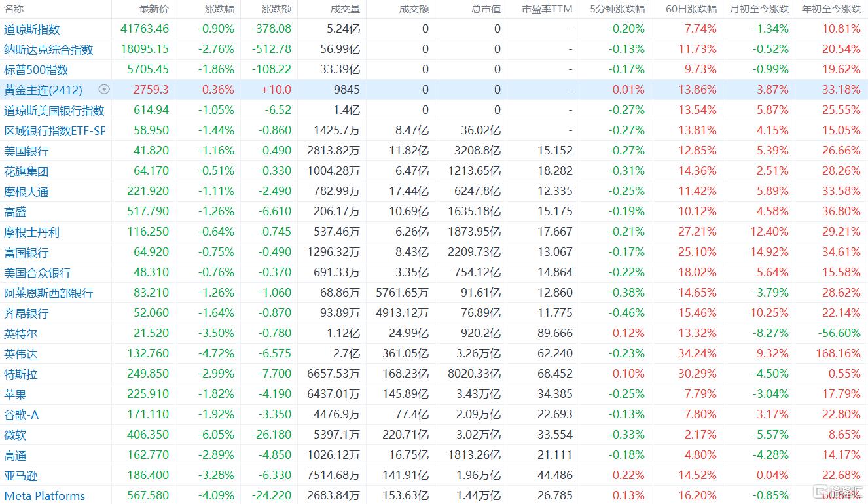The image size is (868, 504).
Task: Sort by the 最新价 column header
Action: 154,9
